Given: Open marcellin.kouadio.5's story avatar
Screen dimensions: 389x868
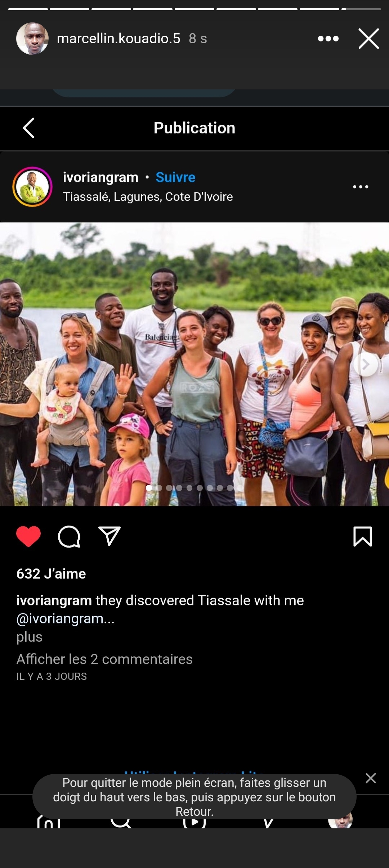Looking at the screenshot, I should pyautogui.click(x=32, y=39).
